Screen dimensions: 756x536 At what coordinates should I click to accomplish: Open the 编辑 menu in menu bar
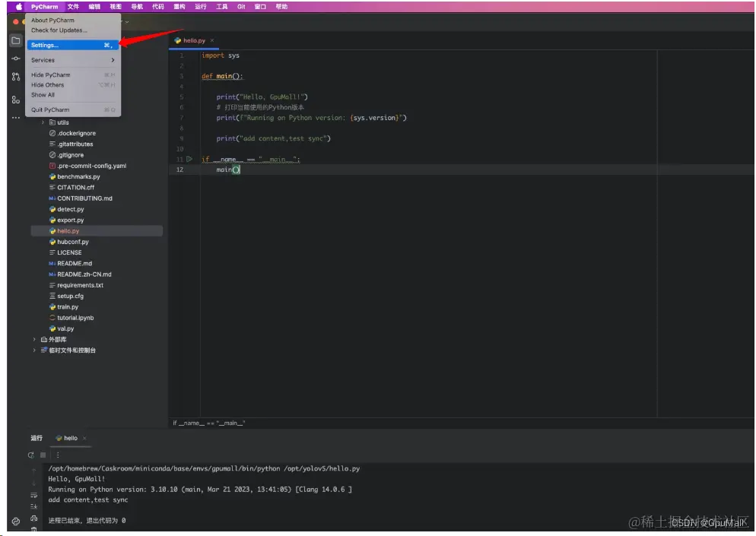[94, 7]
